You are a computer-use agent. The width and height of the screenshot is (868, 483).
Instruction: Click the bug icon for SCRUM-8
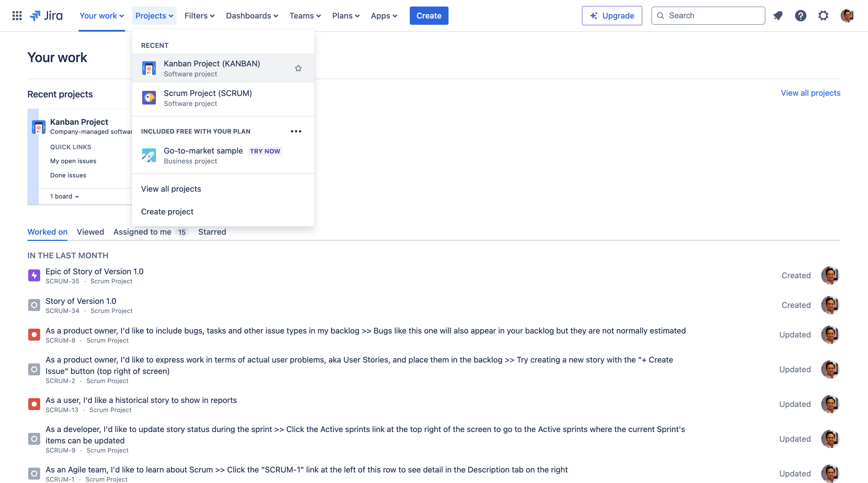point(34,335)
